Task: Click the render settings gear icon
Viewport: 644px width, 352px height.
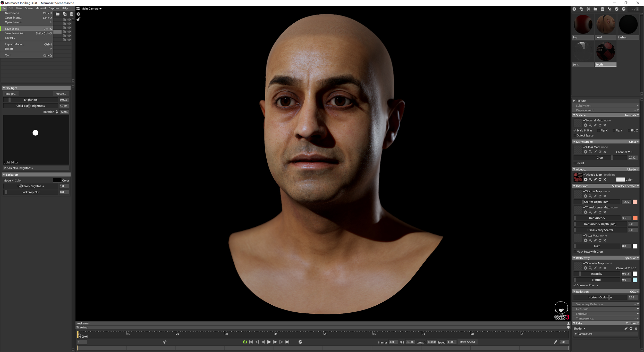Action: 78,14
